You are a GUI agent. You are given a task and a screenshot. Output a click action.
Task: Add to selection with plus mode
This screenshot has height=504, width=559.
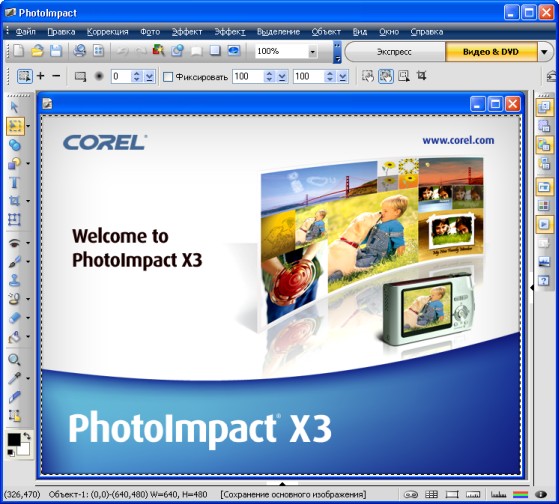(x=41, y=76)
